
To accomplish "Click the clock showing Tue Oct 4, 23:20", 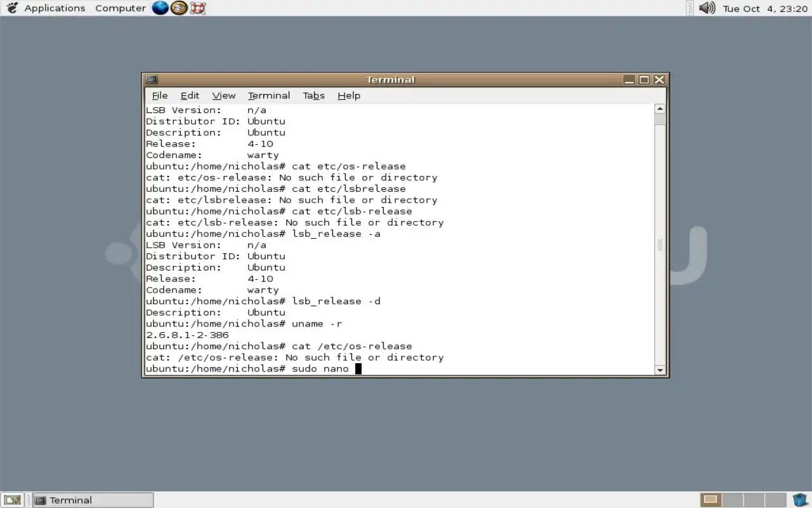I will point(764,8).
